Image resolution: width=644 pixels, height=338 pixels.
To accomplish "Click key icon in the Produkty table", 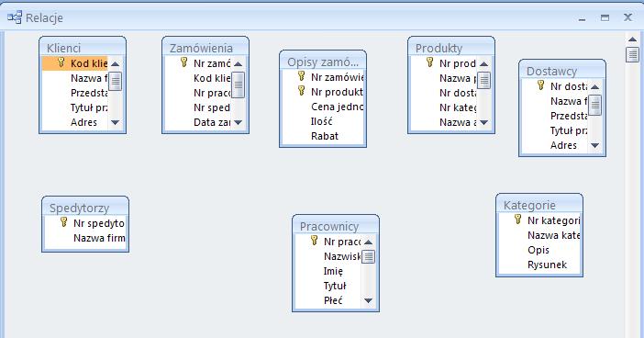I will (x=429, y=62).
